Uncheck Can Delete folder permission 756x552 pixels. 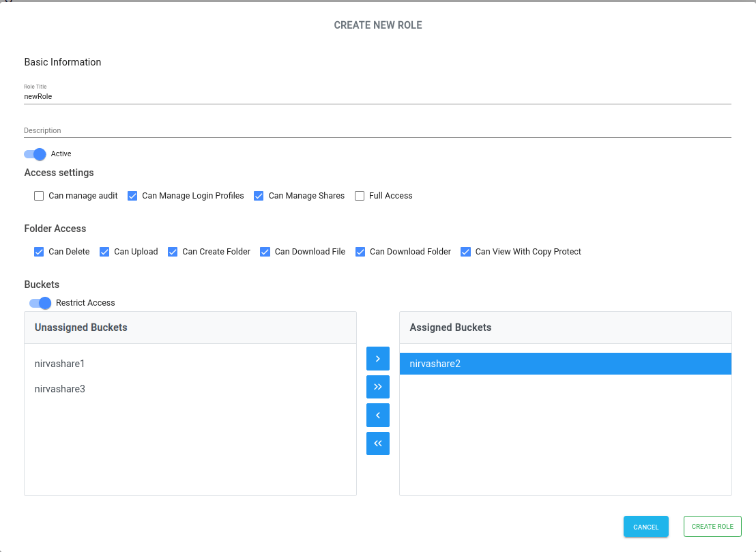(x=39, y=252)
